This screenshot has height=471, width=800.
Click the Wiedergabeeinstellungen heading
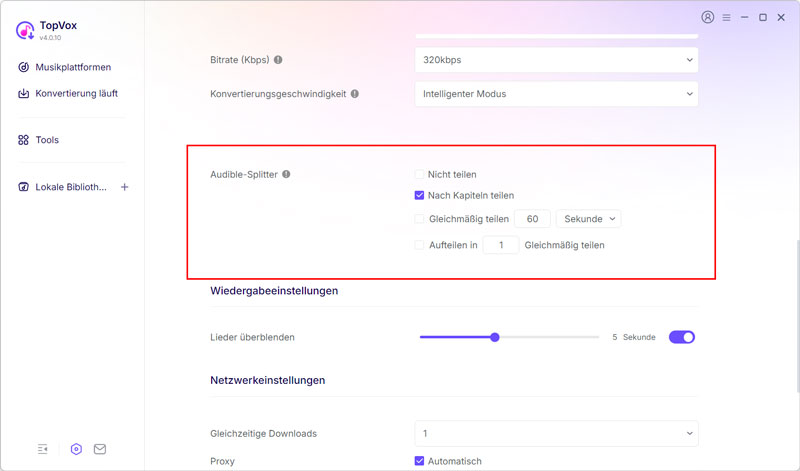274,291
